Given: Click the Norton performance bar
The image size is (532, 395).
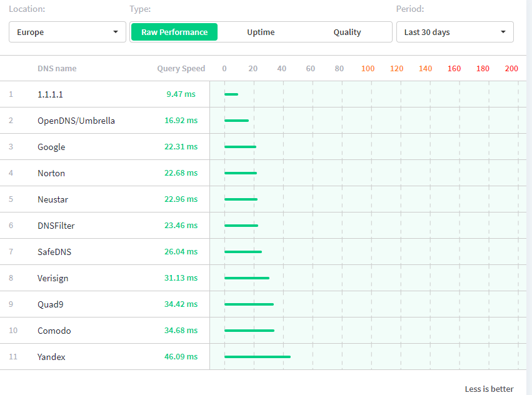Looking at the screenshot, I should coord(241,173).
